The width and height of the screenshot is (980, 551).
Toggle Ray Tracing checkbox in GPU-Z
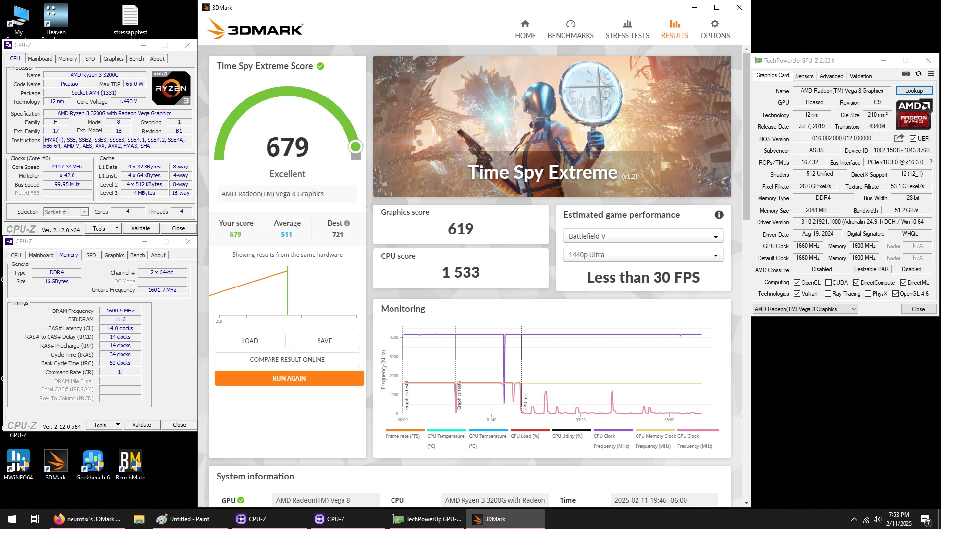coord(828,294)
